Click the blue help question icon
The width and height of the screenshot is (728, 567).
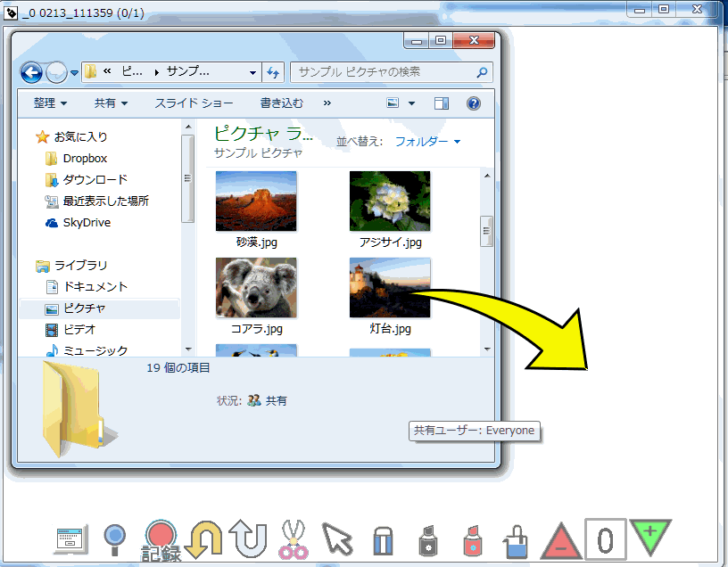click(473, 103)
